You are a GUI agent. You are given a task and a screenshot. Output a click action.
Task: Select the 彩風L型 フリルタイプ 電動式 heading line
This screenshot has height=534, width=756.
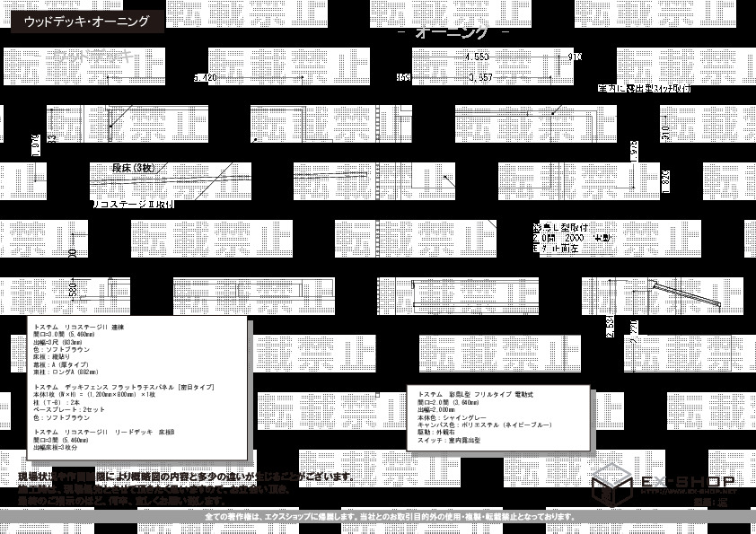[475, 394]
